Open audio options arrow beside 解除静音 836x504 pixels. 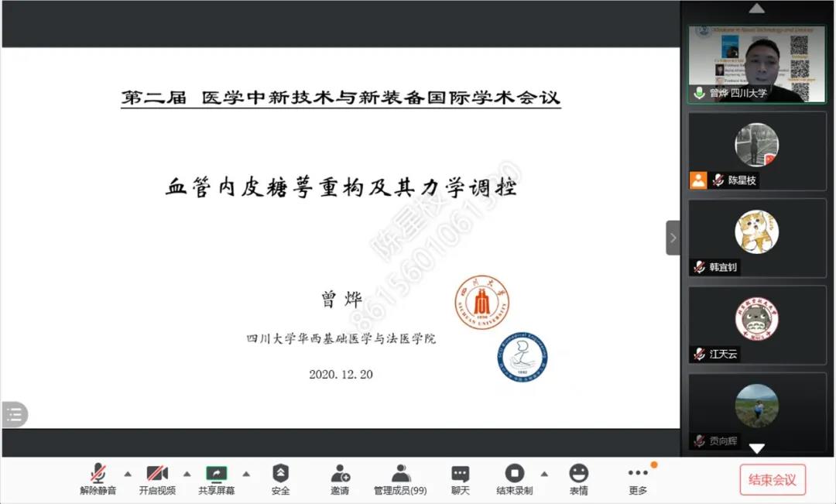click(128, 474)
